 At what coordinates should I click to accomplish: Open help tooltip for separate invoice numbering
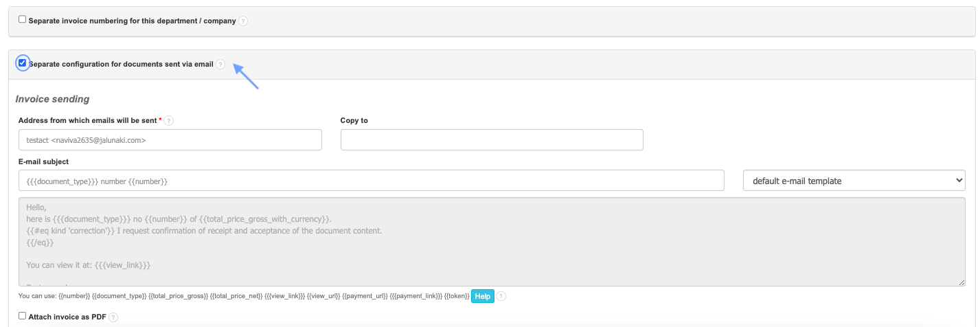click(x=243, y=21)
